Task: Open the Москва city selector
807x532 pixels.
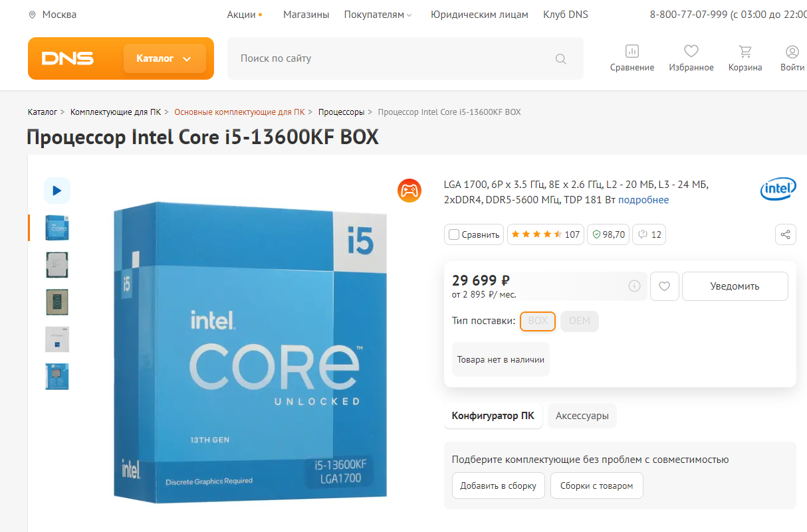Action: (x=53, y=15)
